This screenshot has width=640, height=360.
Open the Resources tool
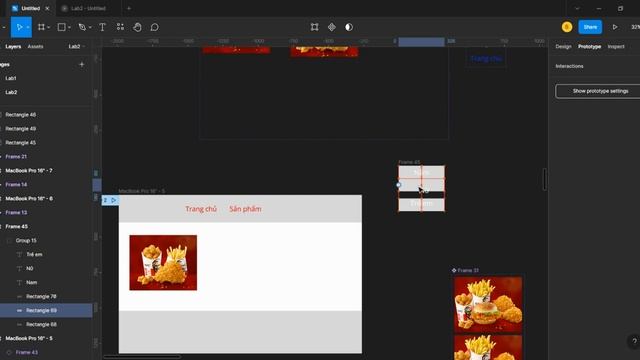click(x=120, y=27)
